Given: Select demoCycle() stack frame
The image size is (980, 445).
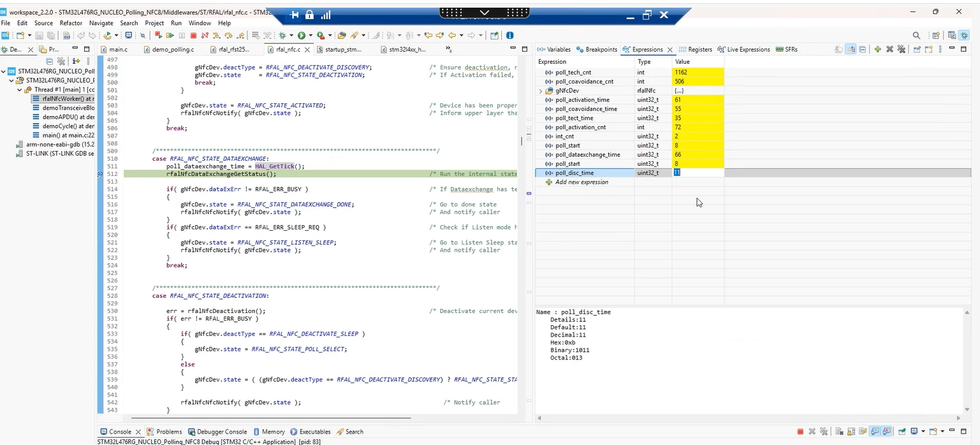Looking at the screenshot, I should pyautogui.click(x=64, y=126).
